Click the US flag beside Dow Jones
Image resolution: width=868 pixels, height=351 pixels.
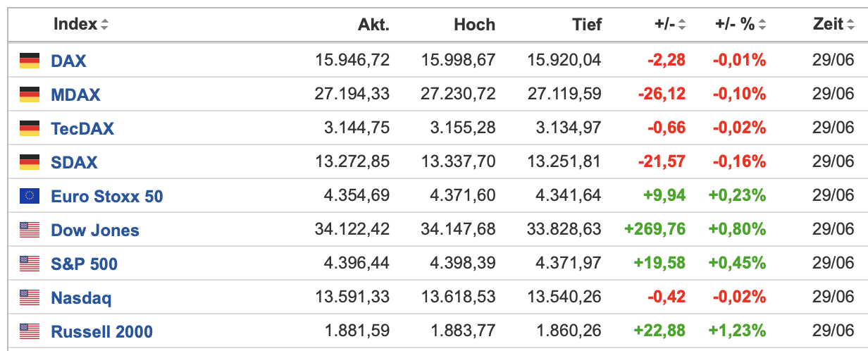click(x=30, y=230)
